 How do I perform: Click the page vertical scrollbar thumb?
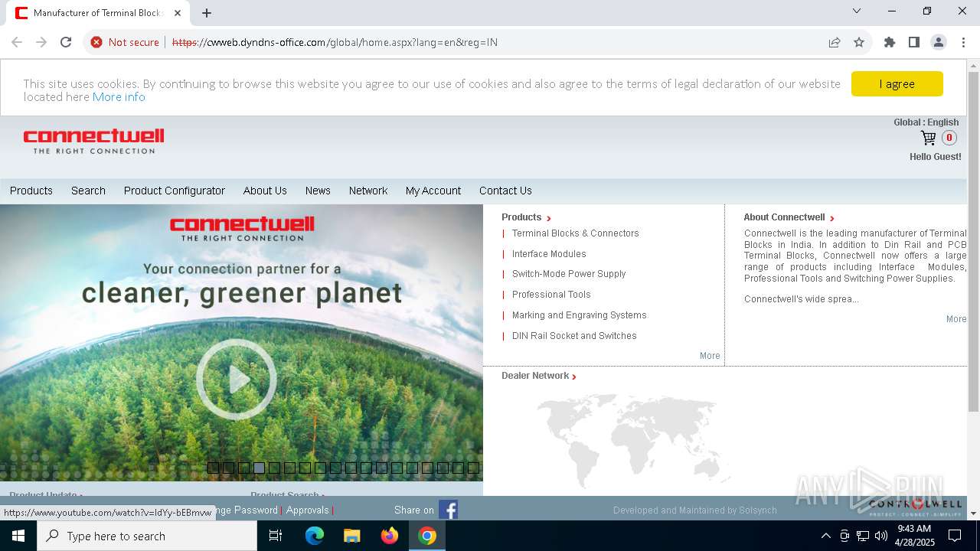(x=973, y=241)
